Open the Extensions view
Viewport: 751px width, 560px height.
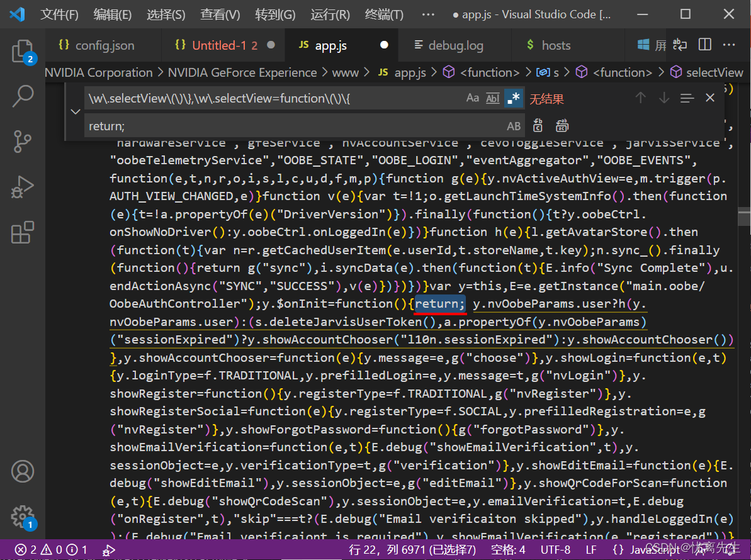[x=23, y=232]
